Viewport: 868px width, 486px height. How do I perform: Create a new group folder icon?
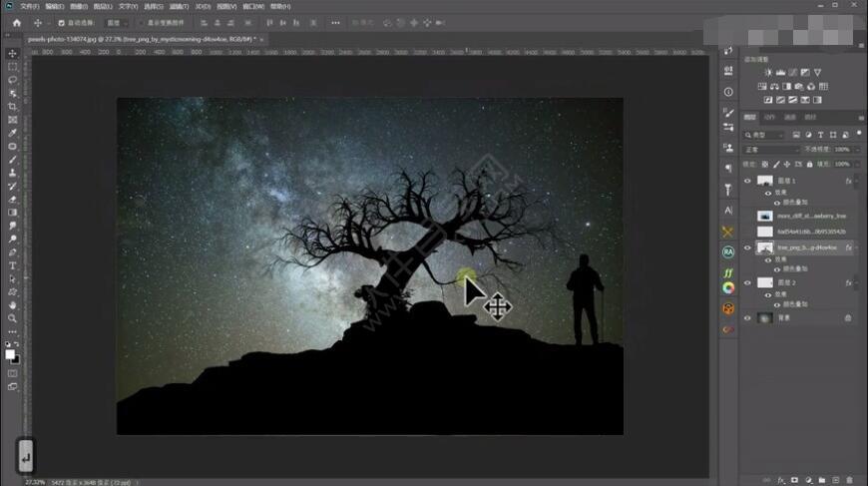click(x=822, y=480)
